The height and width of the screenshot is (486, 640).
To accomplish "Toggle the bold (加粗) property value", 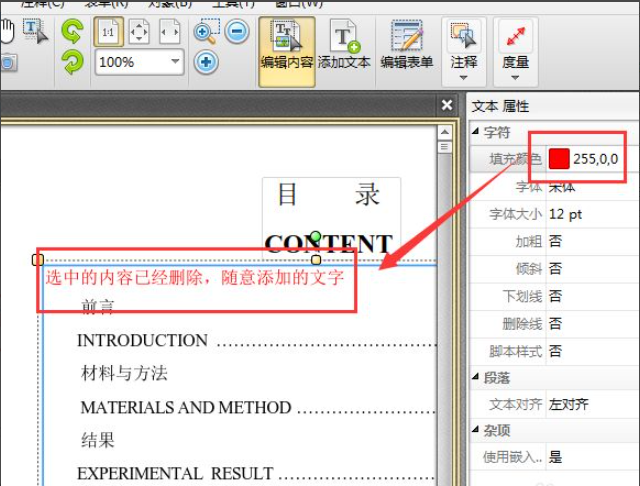I will click(x=555, y=241).
